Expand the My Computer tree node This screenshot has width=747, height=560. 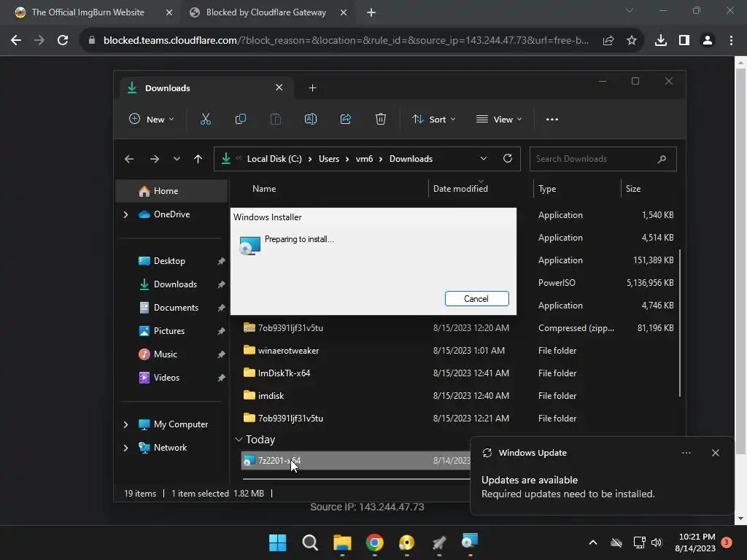point(125,424)
